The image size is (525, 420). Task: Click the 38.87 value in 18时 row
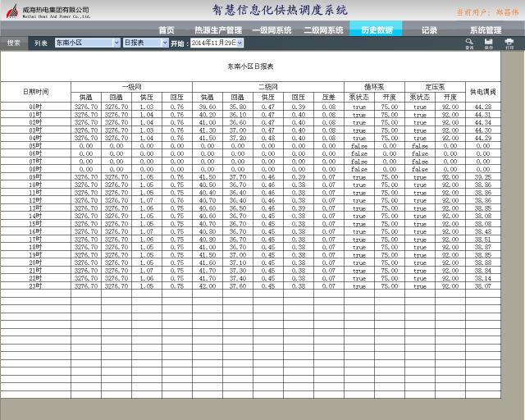pyautogui.click(x=483, y=247)
